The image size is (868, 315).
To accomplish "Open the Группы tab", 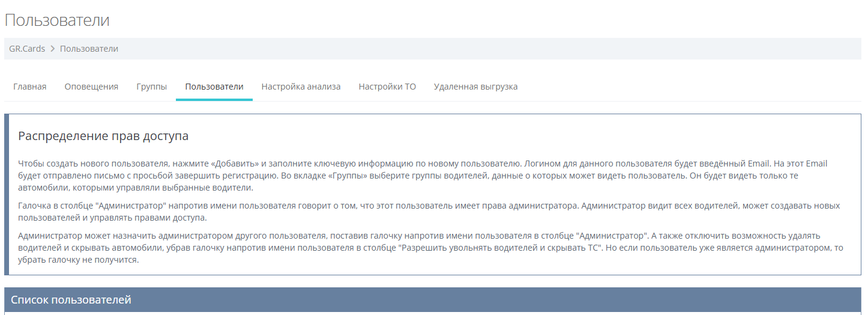I will tap(151, 87).
